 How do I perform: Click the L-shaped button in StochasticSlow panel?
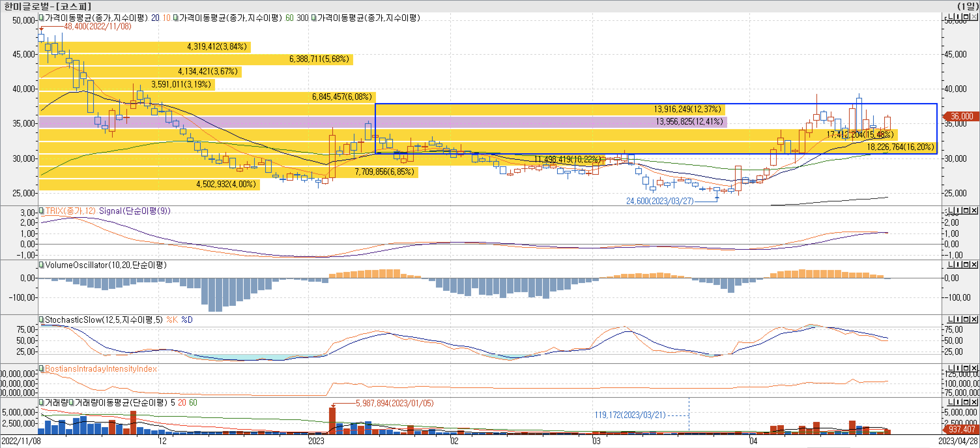951,319
